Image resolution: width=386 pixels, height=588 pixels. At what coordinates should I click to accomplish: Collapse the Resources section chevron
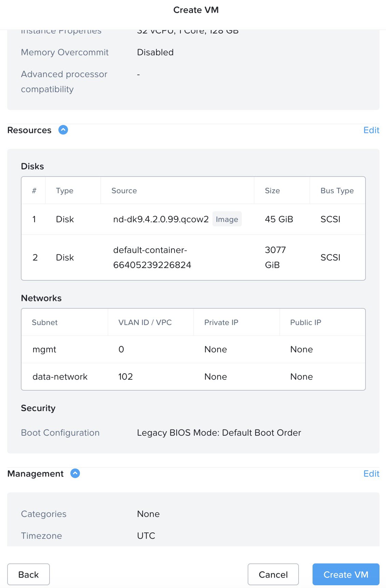[63, 130]
